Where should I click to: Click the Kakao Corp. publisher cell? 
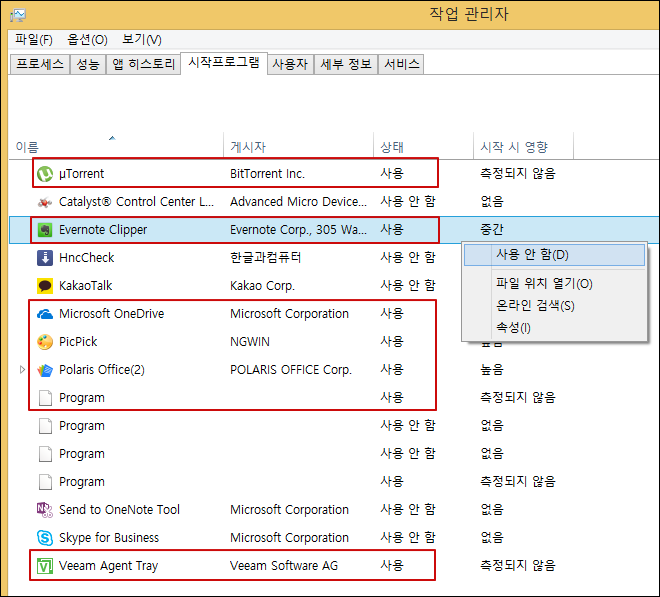click(x=262, y=286)
